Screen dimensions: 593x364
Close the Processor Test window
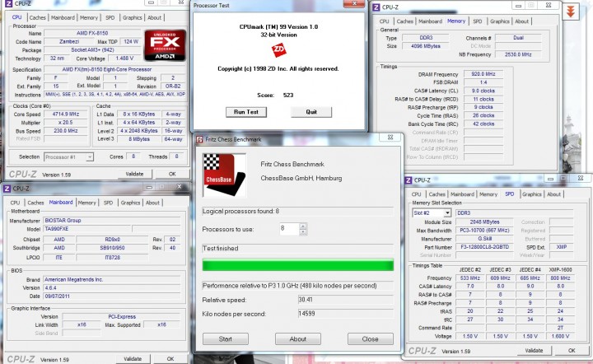pos(354,3)
